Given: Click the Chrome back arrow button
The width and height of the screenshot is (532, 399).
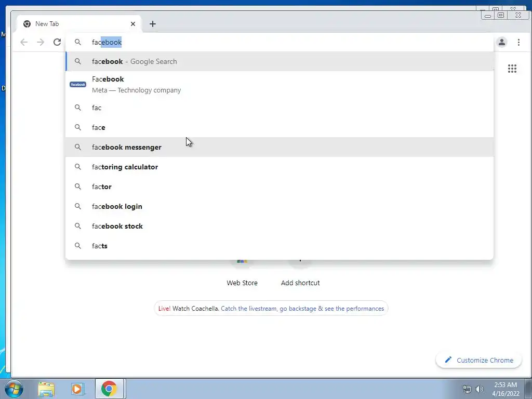Looking at the screenshot, I should 24,42.
